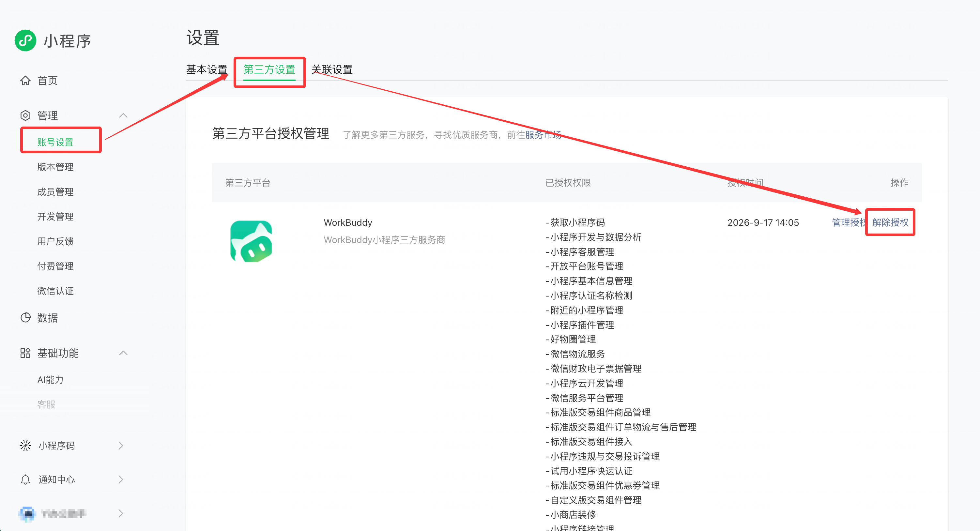Click the 已授权权限 column header
The width and height of the screenshot is (980, 531).
click(568, 183)
